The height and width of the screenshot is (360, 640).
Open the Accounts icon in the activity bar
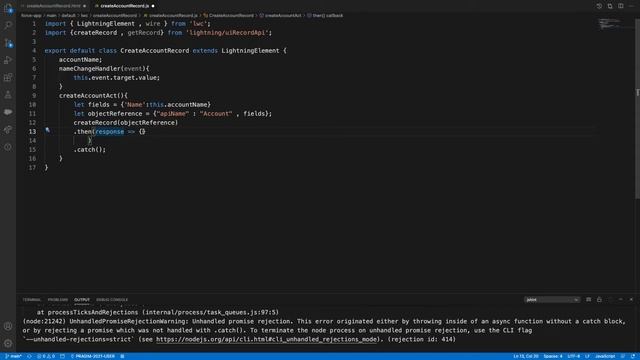coord(8,326)
